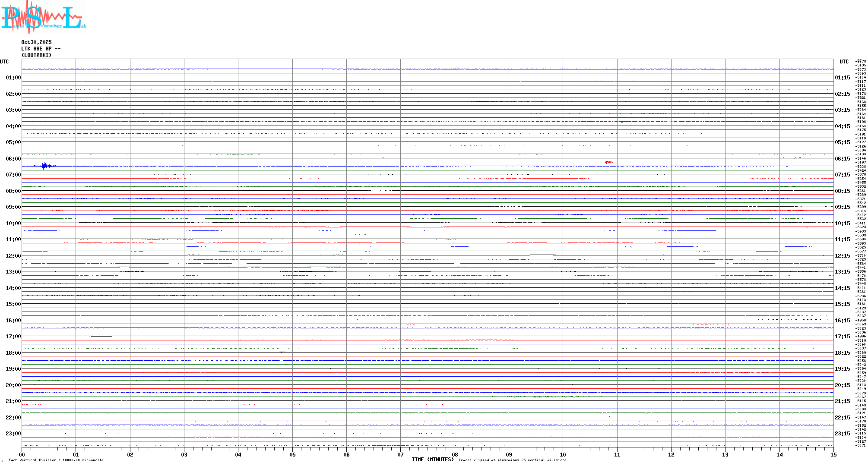868x466 pixels.
Task: Click the LTK HHE HP station label
Action: (41, 49)
